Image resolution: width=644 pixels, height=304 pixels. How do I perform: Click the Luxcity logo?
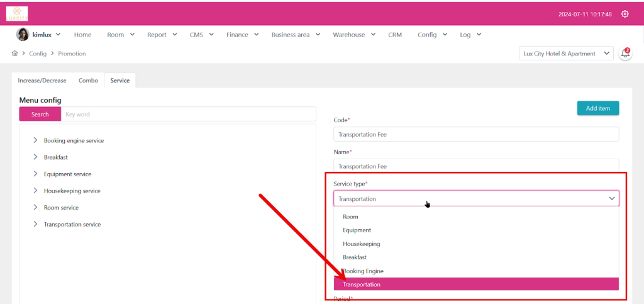17,13
